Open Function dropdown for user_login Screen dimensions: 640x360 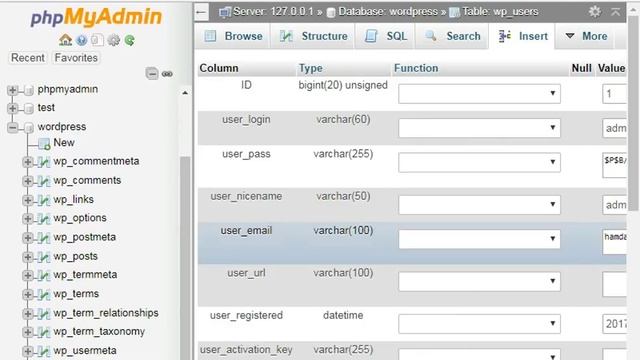[479, 128]
